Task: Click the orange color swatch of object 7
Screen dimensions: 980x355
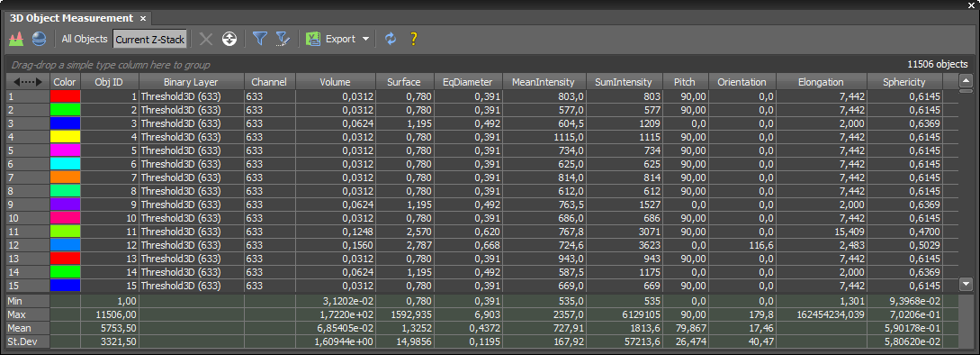Action: pyautogui.click(x=65, y=177)
